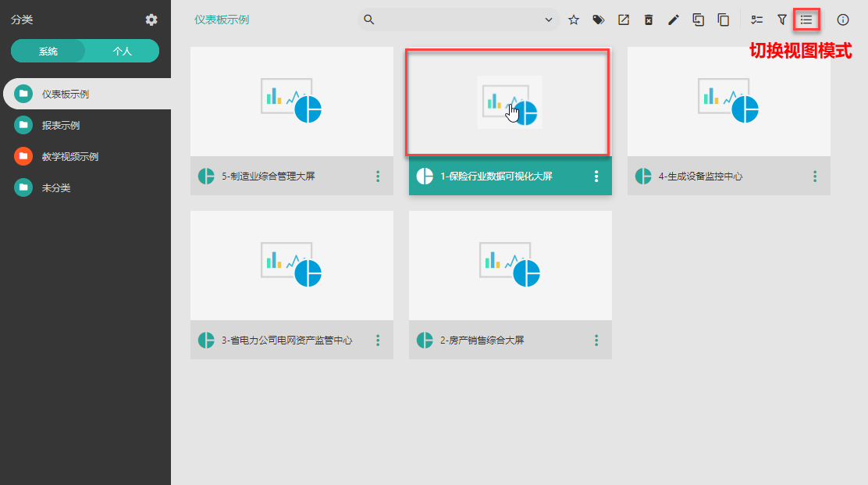868x485 pixels.
Task: Select the 报表示例 category
Action: click(85, 125)
